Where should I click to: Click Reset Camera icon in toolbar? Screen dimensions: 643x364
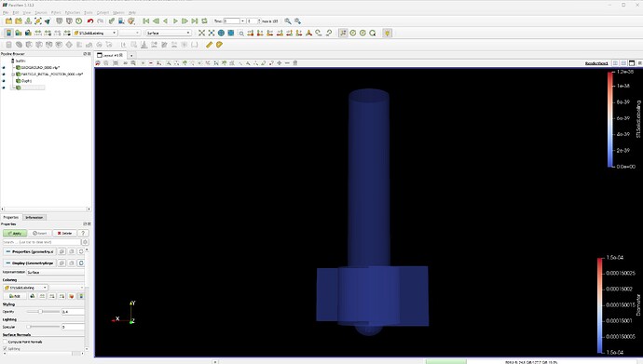point(202,34)
